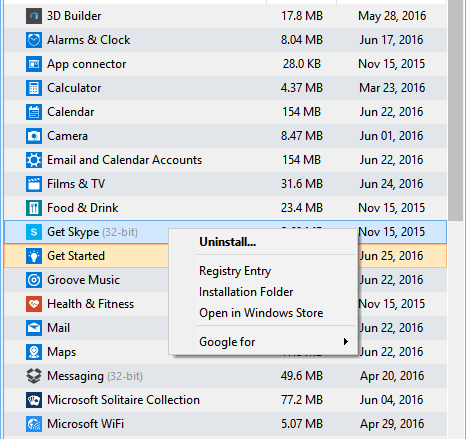This screenshot has height=439, width=466.
Task: Choose Uninstall... from the context menu
Action: (228, 242)
